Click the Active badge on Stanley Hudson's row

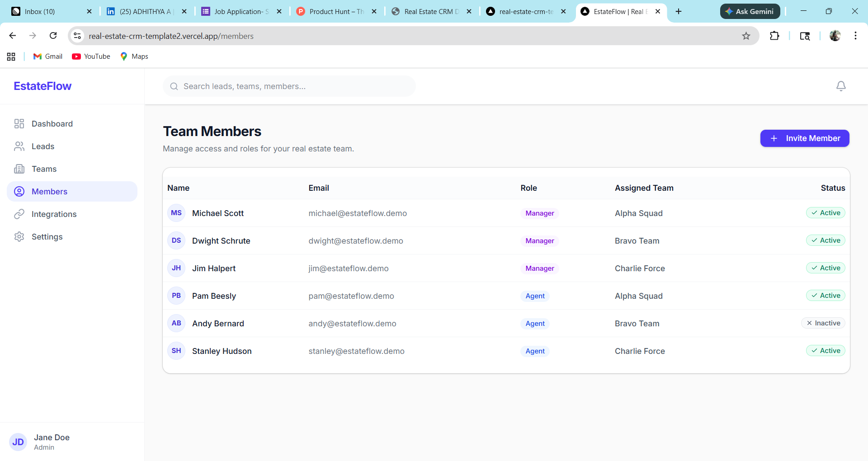pos(825,350)
